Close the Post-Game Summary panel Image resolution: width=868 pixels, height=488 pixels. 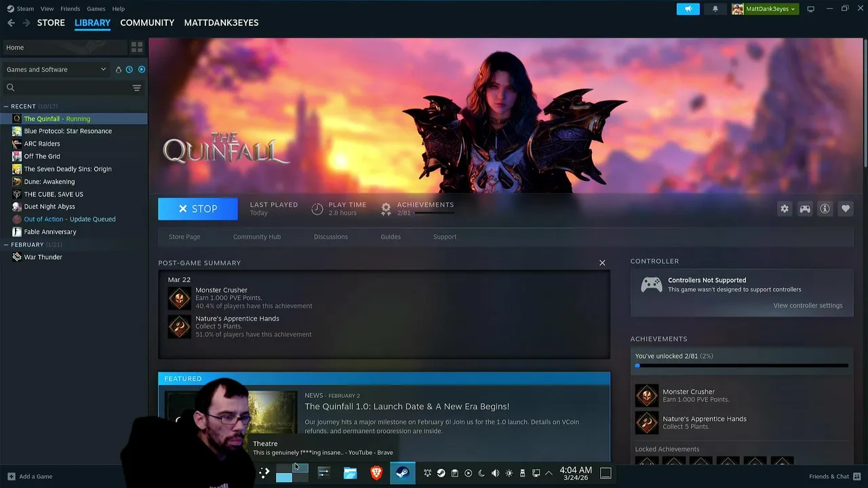coord(602,263)
